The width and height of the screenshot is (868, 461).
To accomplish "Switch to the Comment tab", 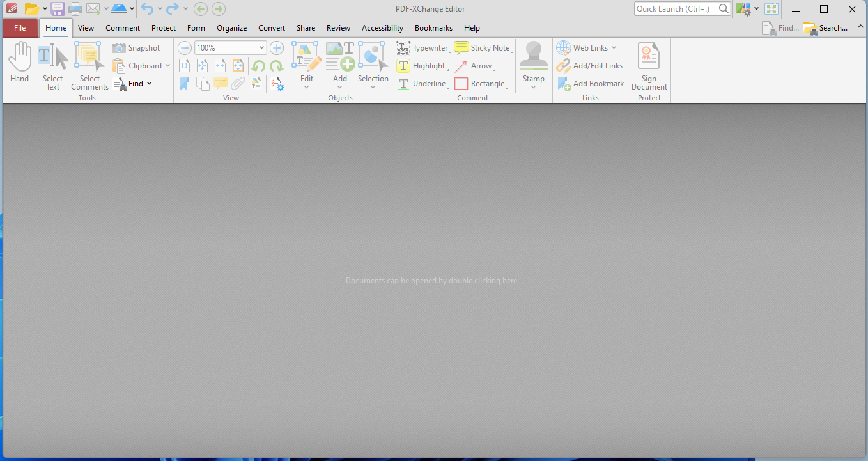I will pyautogui.click(x=123, y=28).
